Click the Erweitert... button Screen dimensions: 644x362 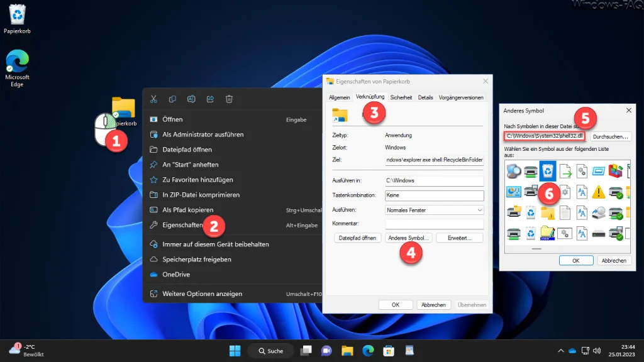tap(459, 238)
